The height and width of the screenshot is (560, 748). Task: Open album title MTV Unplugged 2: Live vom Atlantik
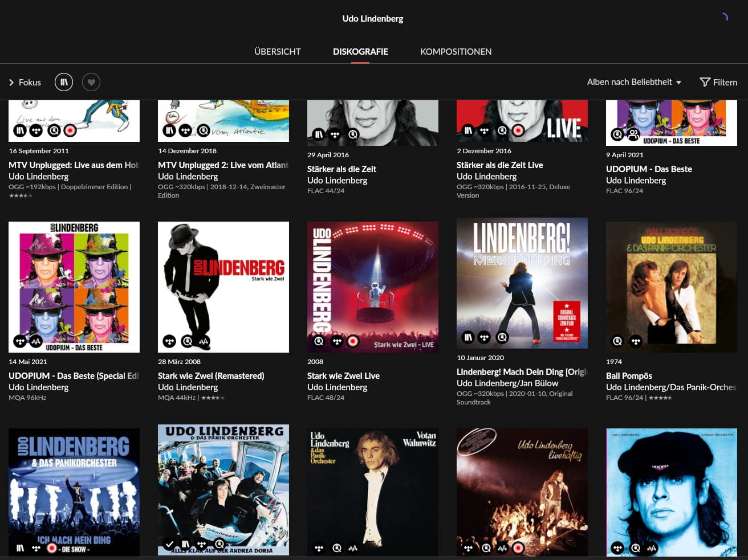click(x=223, y=165)
